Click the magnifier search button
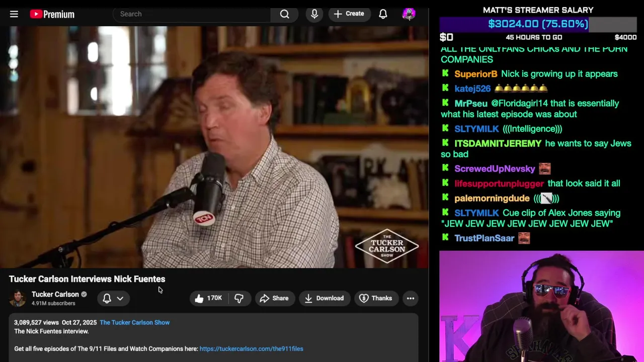 (x=285, y=14)
